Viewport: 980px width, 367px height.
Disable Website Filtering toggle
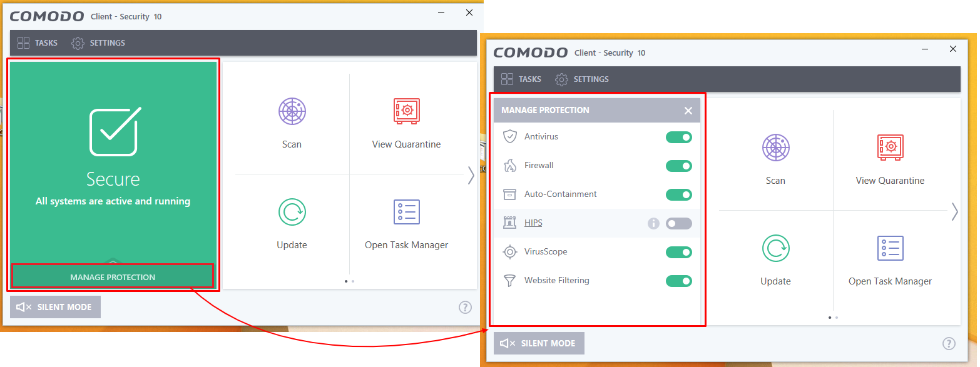coord(679,281)
